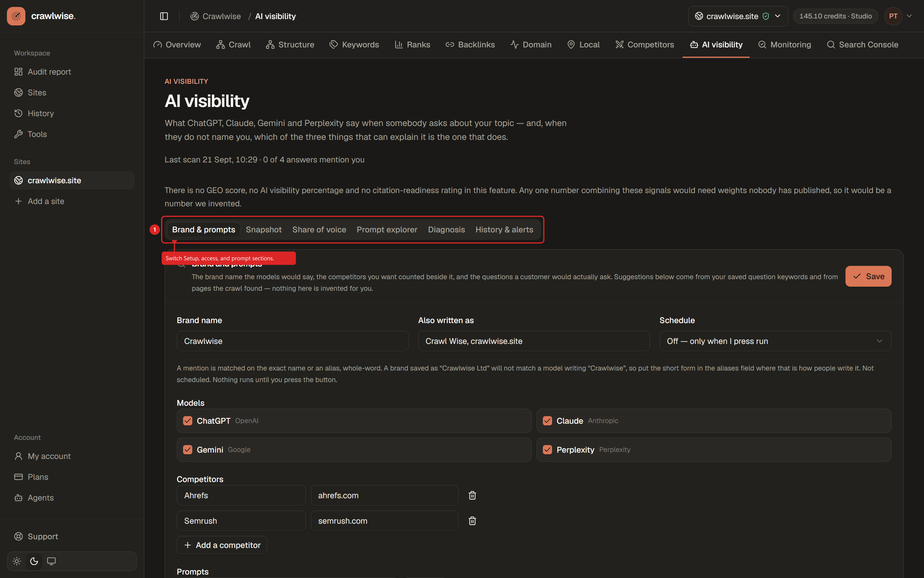Go to the Overview tab
Screen dimensions: 924x578
(177, 45)
